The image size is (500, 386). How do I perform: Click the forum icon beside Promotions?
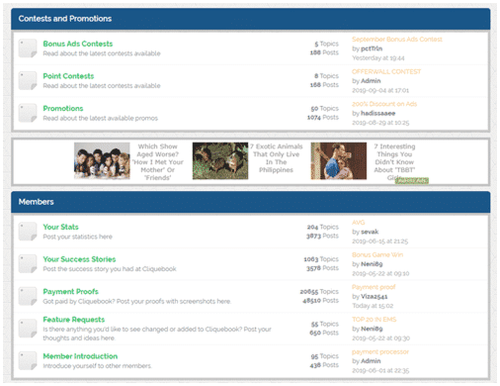coord(27,113)
